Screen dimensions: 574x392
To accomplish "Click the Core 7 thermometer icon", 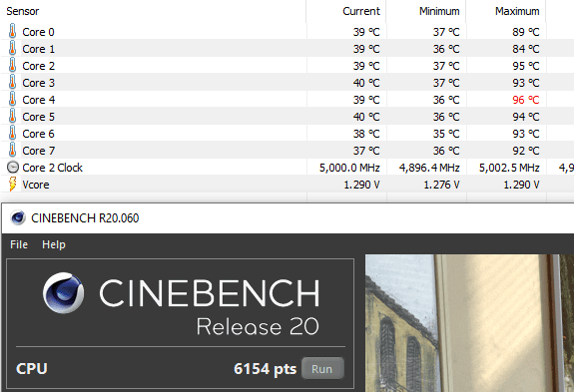I will [x=12, y=151].
